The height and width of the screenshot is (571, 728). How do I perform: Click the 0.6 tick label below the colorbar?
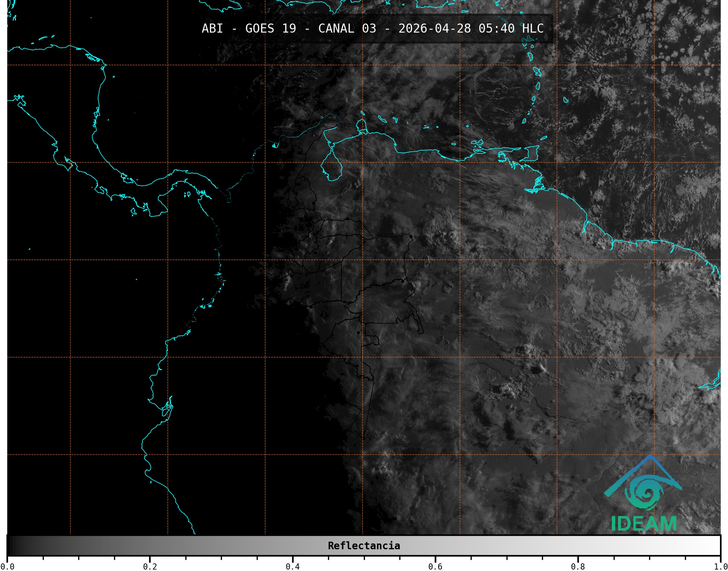[x=435, y=566]
